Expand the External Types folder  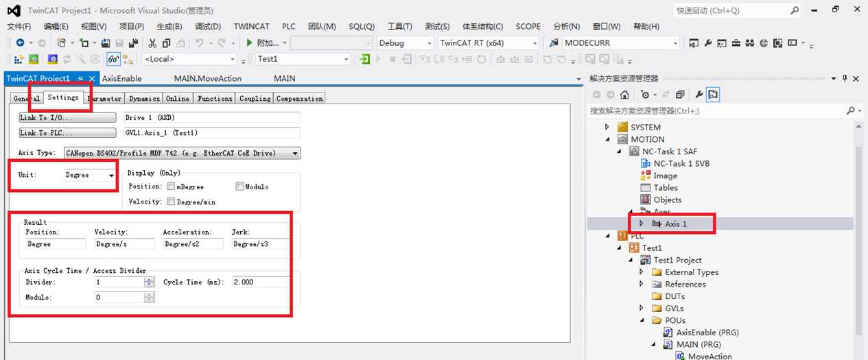click(642, 272)
